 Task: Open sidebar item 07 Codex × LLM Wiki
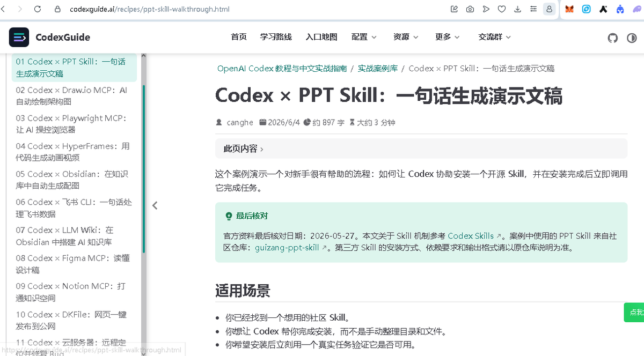click(x=74, y=236)
